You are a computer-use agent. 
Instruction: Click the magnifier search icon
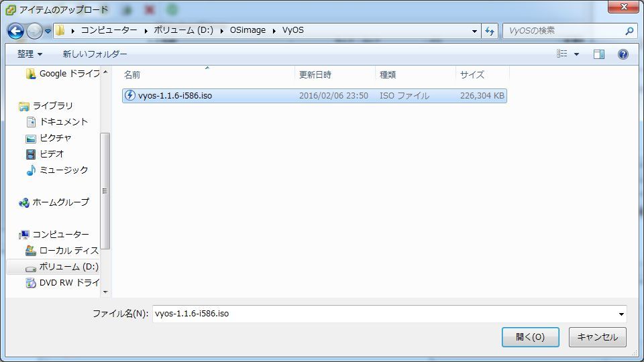tap(629, 31)
